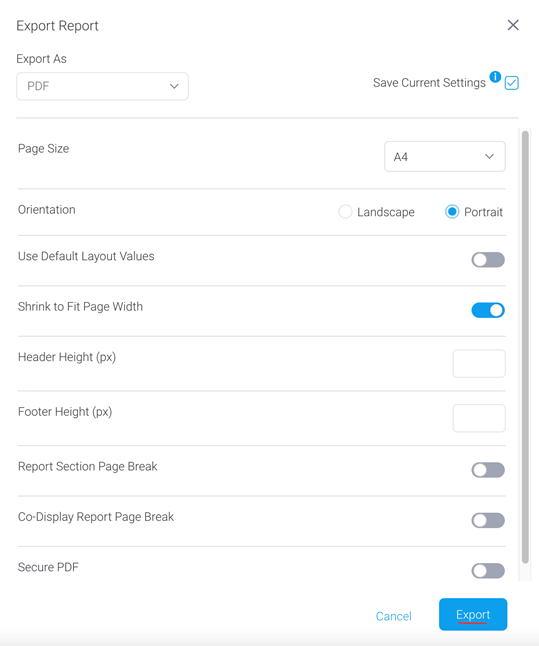Screen dimensions: 539x646
Task: Turn on Report Section Page Break
Action: point(488,470)
